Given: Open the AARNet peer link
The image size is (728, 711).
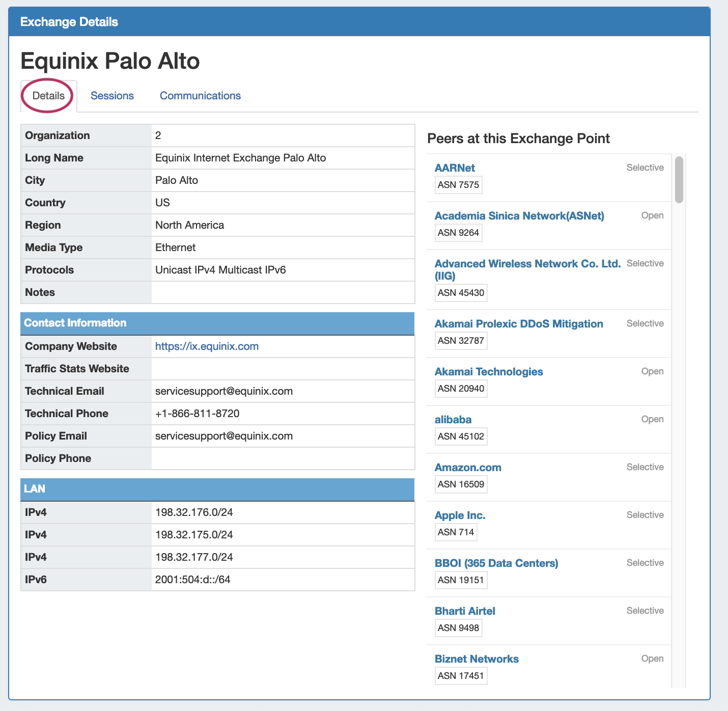Looking at the screenshot, I should point(455,168).
